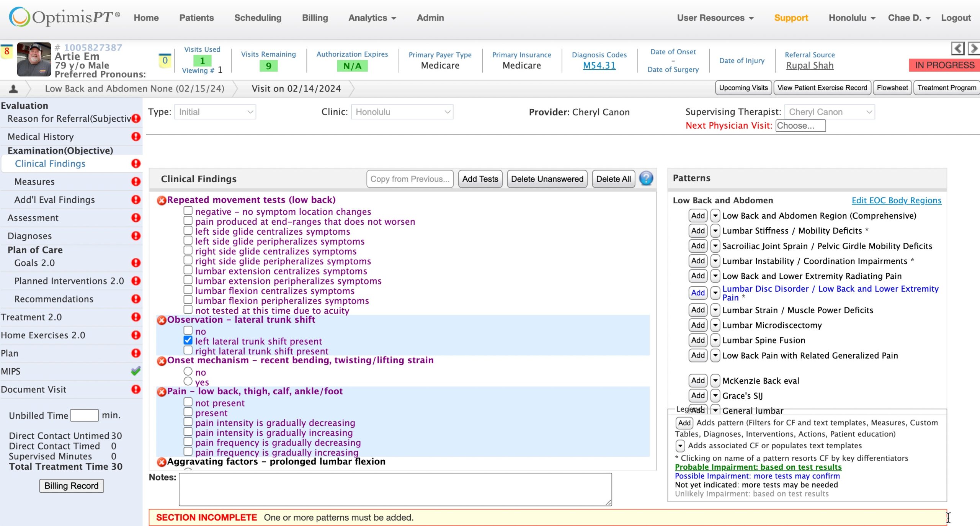Remove Repeated movement tests with its red X
The image size is (980, 526).
(162, 200)
